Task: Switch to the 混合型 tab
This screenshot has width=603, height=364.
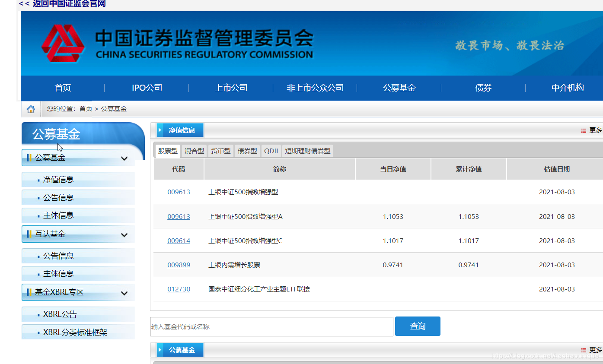Action: [x=194, y=151]
